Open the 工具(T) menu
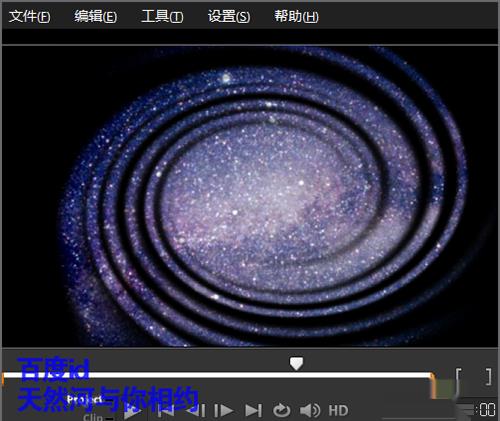 (x=162, y=16)
